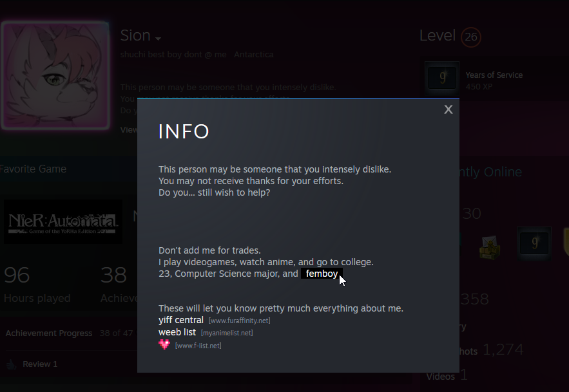Click "This person may be someone" dialog line

tap(275, 169)
